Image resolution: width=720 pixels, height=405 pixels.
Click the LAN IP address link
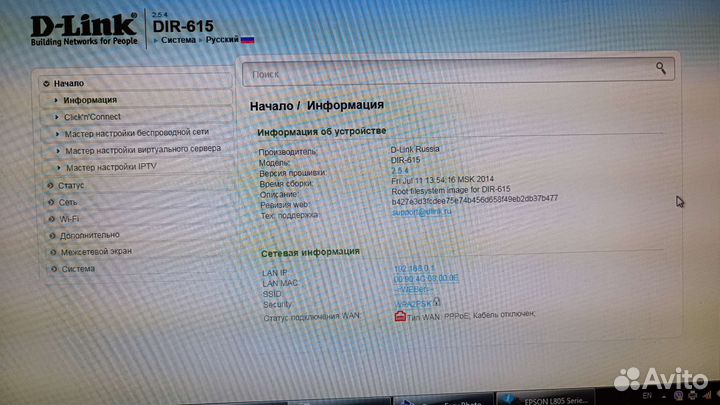[x=414, y=268]
